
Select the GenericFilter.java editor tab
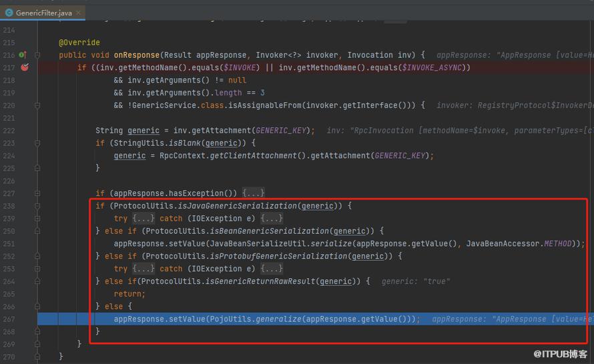pyautogui.click(x=43, y=13)
